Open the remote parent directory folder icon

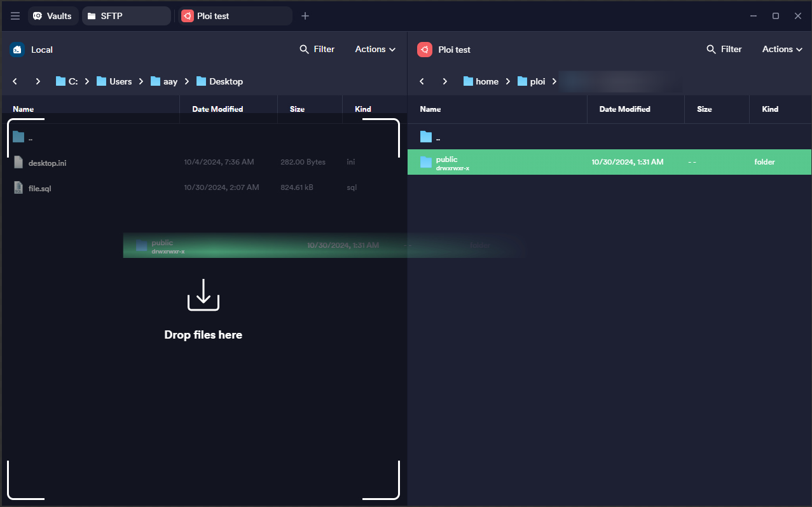[x=426, y=137]
